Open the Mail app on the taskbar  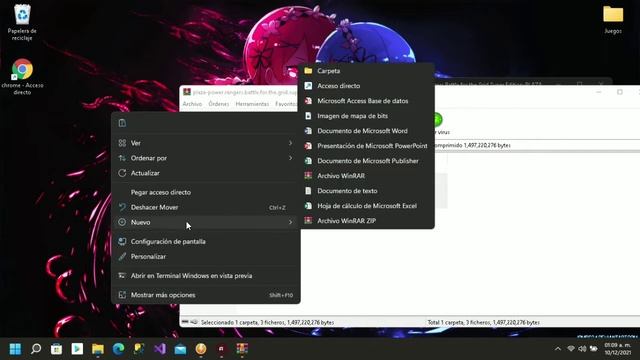click(180, 349)
